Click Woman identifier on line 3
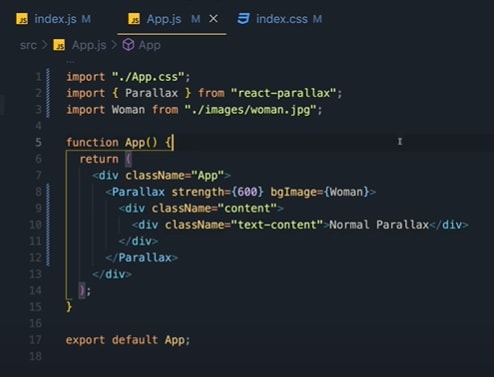 (128, 110)
